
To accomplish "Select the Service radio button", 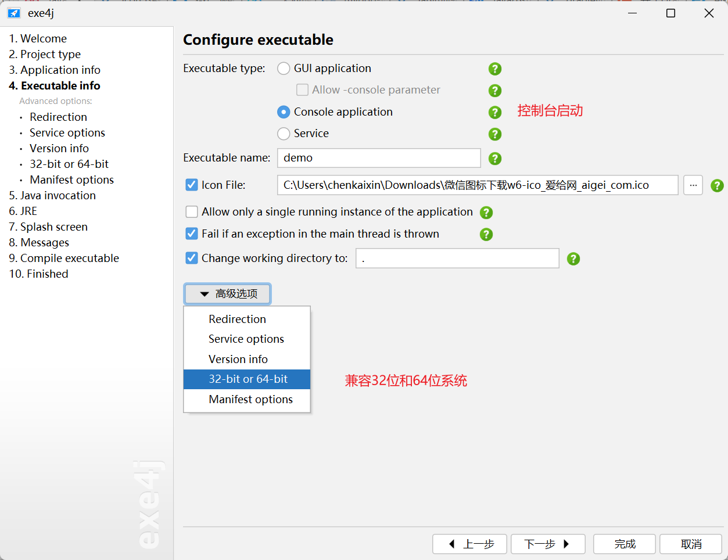I will pos(284,134).
